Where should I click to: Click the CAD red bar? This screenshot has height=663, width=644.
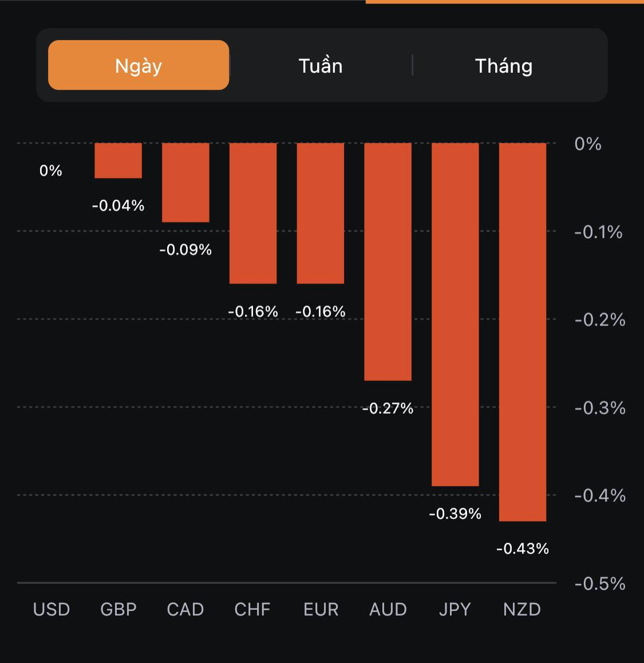coord(185,182)
